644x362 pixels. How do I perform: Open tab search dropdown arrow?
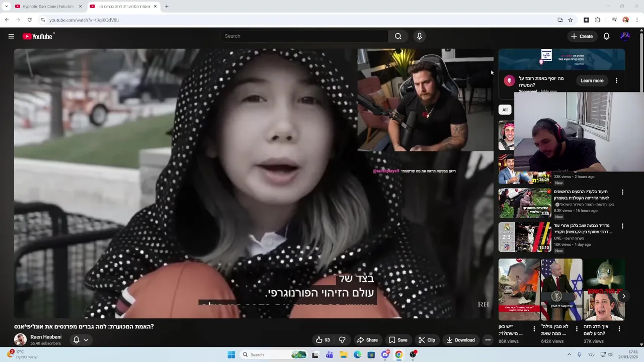point(7,7)
